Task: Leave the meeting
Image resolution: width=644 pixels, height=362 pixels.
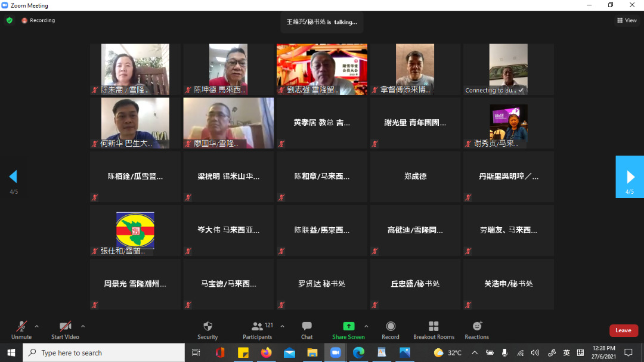Action: pyautogui.click(x=623, y=330)
